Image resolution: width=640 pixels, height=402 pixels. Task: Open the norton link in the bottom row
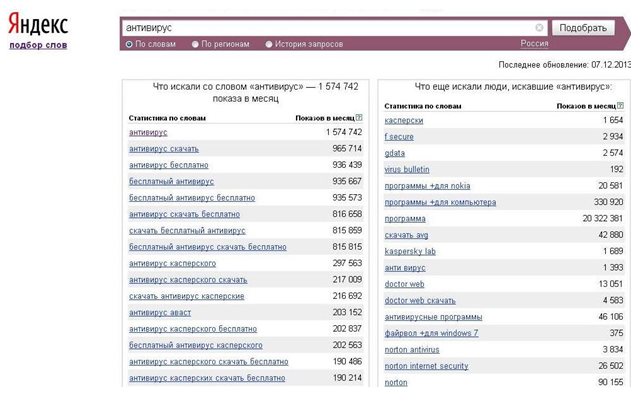pyautogui.click(x=396, y=382)
